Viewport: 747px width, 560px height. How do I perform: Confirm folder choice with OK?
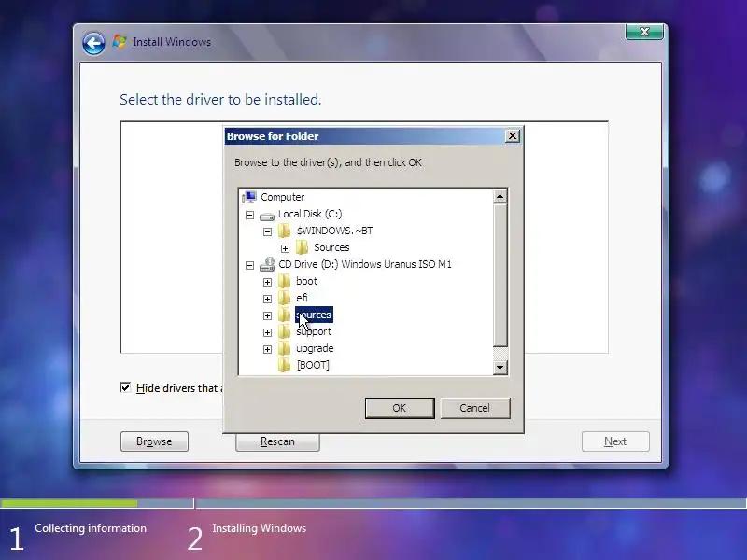click(400, 408)
